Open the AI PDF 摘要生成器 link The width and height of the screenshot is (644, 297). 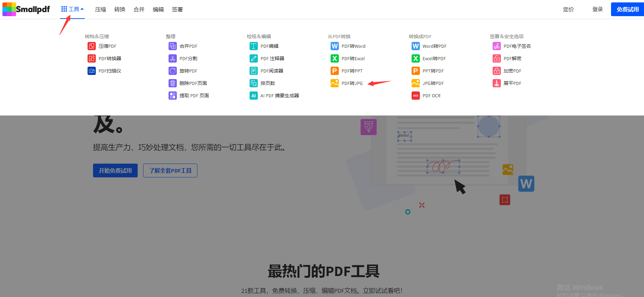(x=280, y=96)
